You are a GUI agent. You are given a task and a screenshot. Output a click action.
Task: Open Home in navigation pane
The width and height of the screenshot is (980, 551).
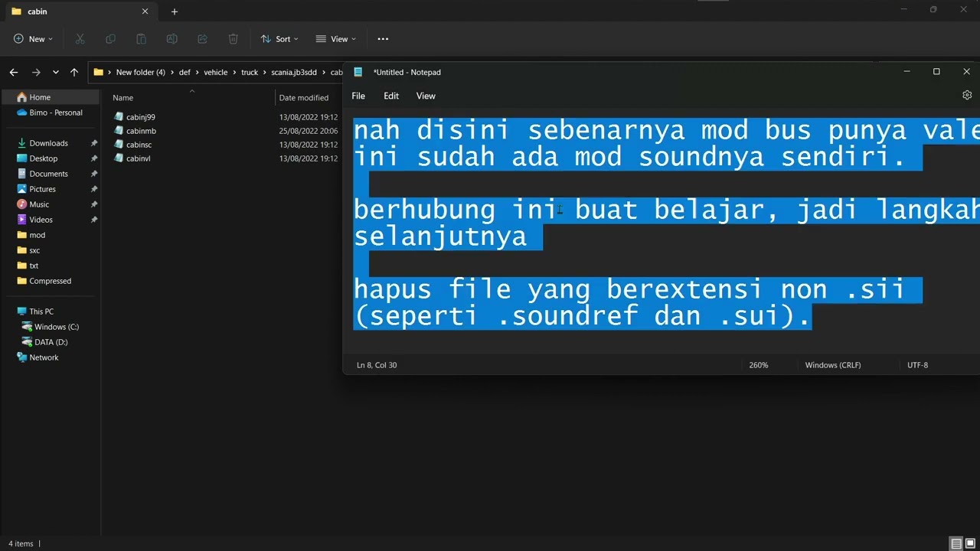[x=51, y=97]
